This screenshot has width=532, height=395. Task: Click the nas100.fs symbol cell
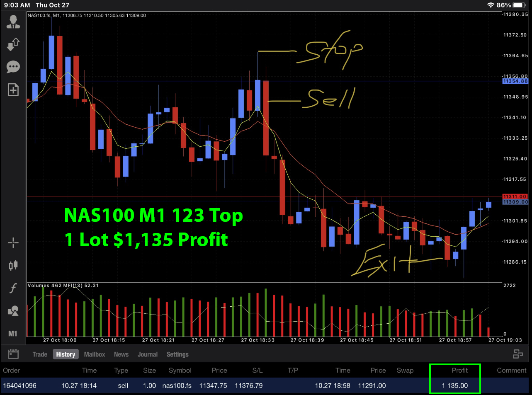[177, 386]
